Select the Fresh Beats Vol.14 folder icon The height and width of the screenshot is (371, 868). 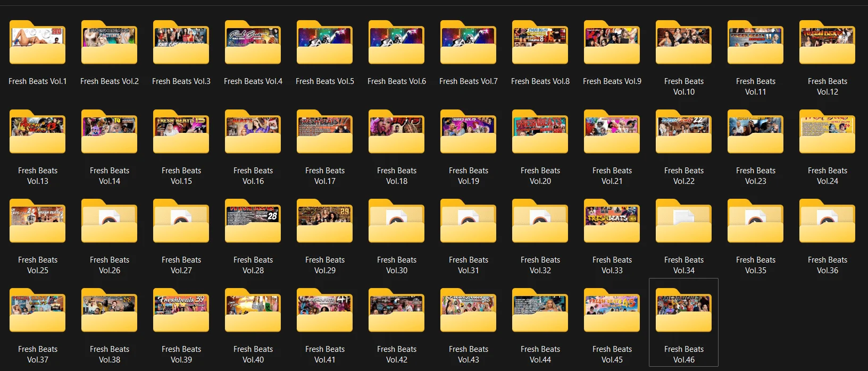110,132
